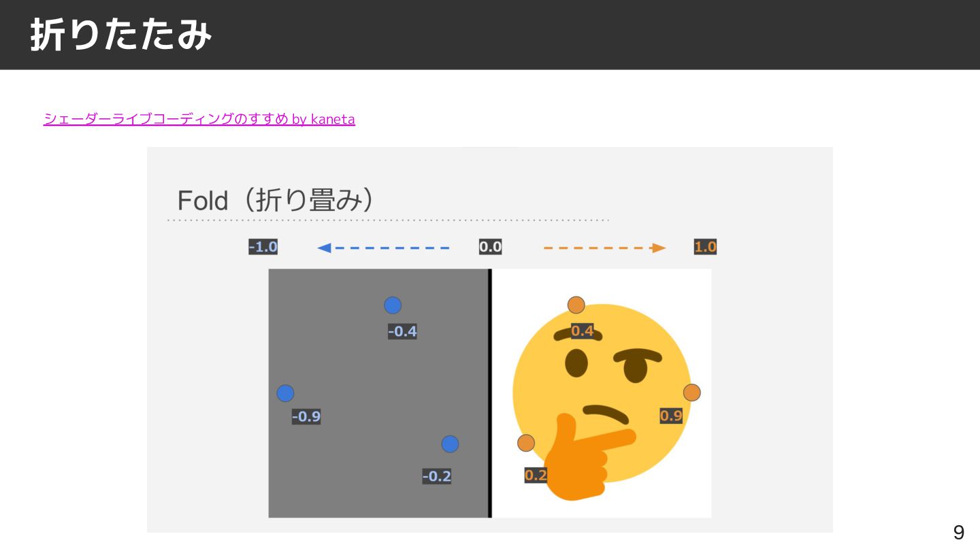Click the blue dot labeled -0.9
Viewport: 980px width, 551px height.
tap(285, 393)
